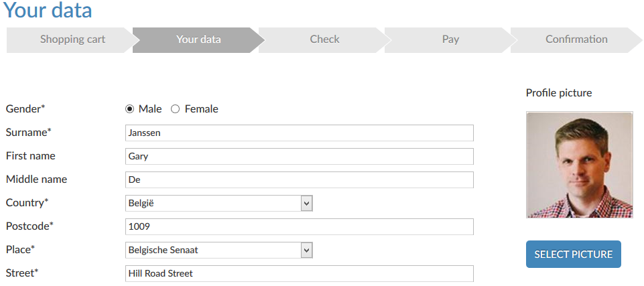Jump to the Check step
Image resolution: width=644 pixels, height=286 pixels.
324,40
